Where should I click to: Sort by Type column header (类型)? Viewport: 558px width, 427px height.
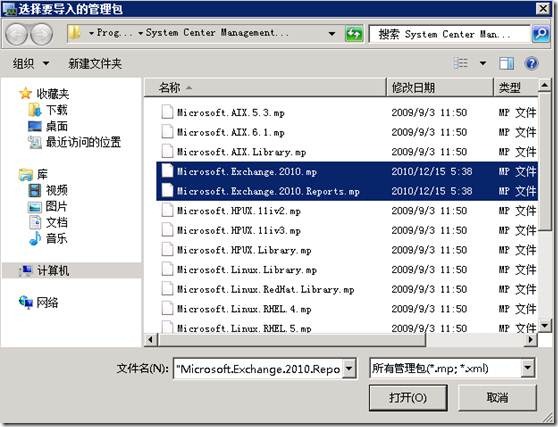pyautogui.click(x=516, y=87)
